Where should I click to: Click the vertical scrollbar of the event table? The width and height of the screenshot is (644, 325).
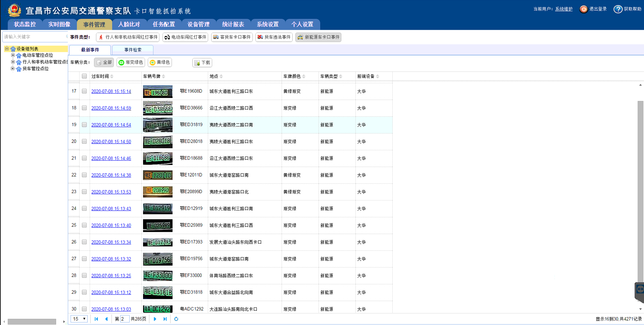tap(640, 188)
